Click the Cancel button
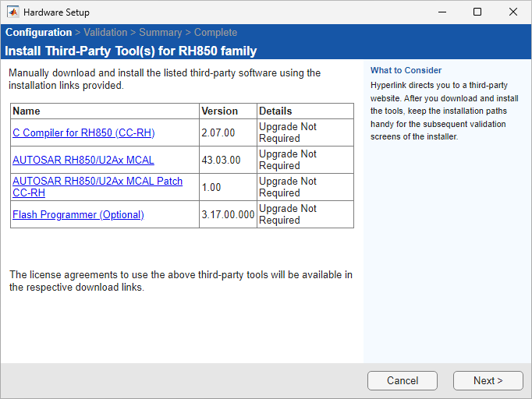 [403, 380]
